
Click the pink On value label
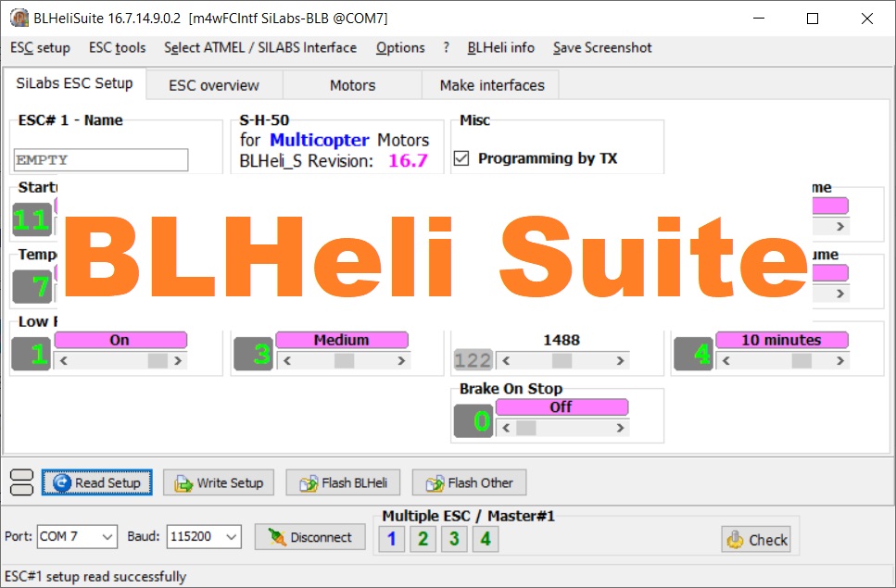tap(120, 340)
